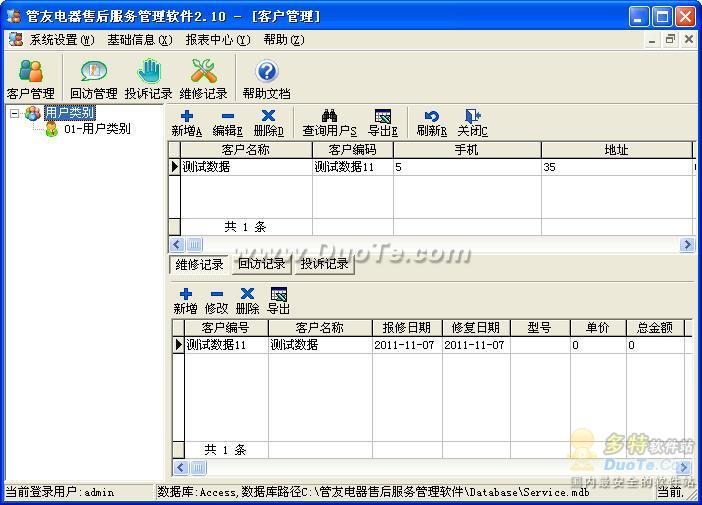
Task: Open 帮助(Z) menu
Action: (284, 40)
